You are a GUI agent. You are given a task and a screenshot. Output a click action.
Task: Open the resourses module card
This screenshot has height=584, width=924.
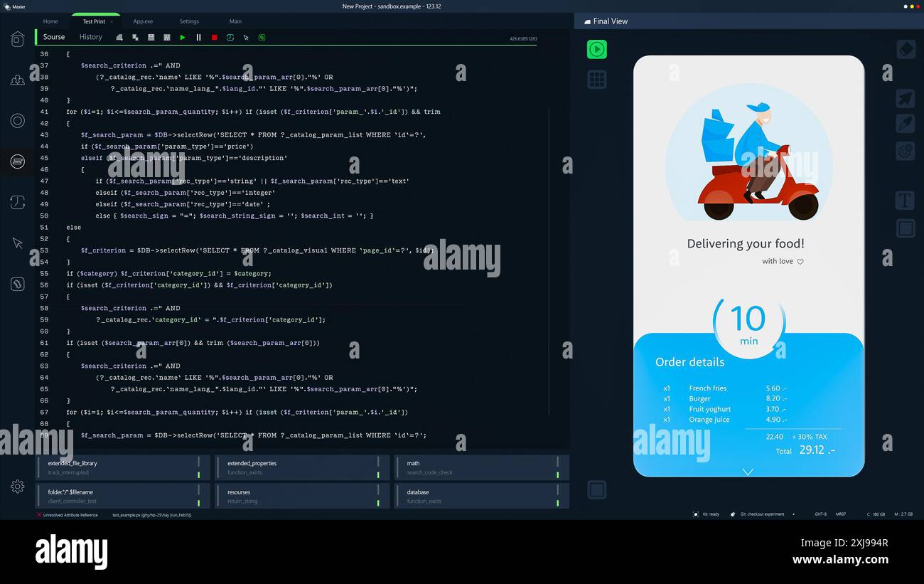coord(303,496)
